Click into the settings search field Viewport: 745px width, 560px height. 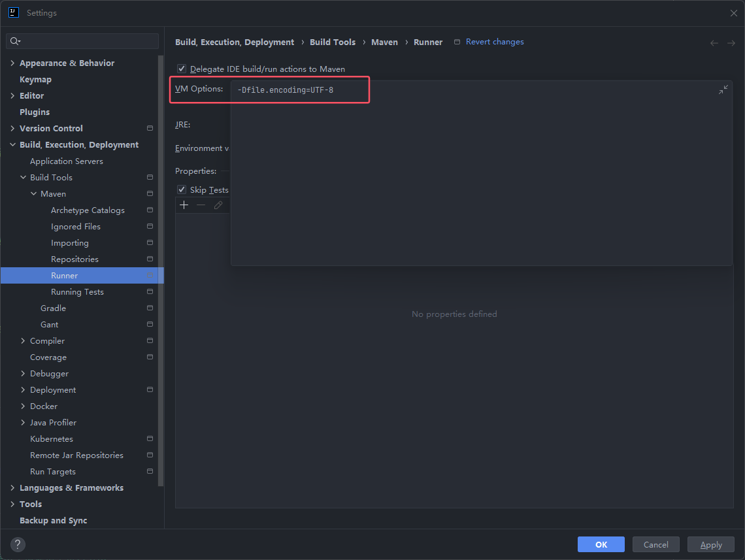82,41
